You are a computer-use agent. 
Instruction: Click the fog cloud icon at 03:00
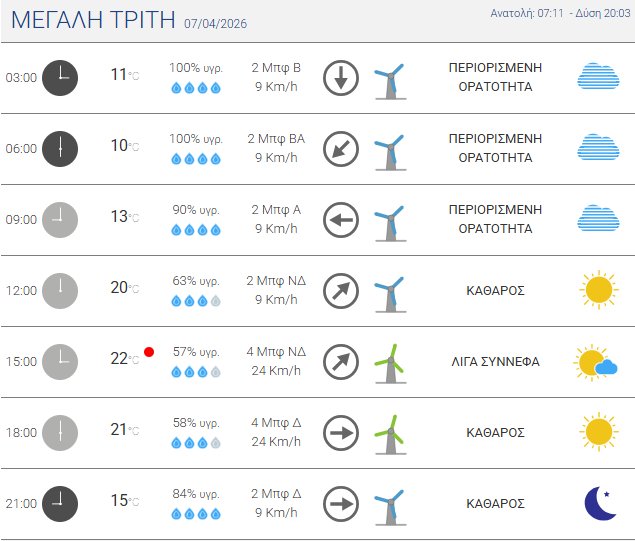pos(598,77)
